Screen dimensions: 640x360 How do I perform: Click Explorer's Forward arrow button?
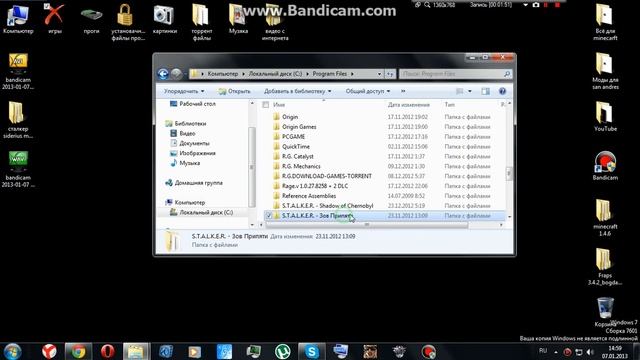tap(176, 74)
